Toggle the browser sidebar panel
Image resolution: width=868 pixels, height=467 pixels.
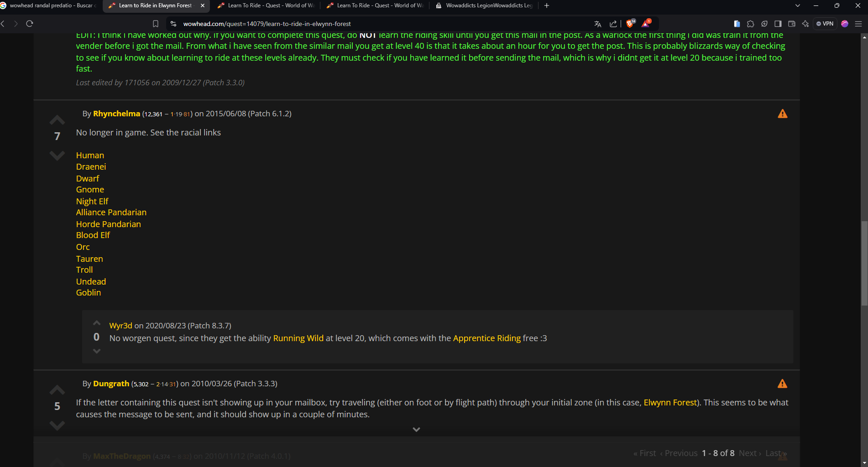click(x=778, y=24)
